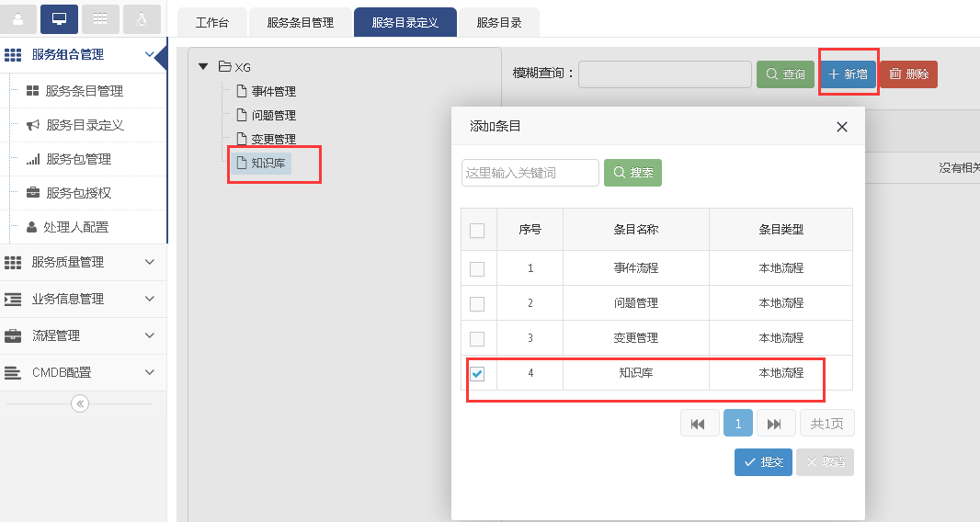Screen dimensions: 980x522
Task: Click the keyword search input in dialog
Action: 530,173
